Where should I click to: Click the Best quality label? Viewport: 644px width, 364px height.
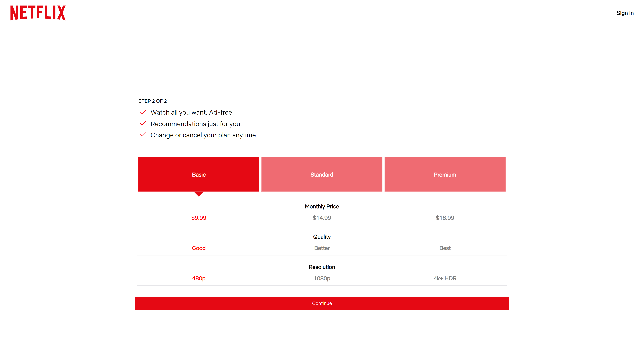pyautogui.click(x=445, y=248)
